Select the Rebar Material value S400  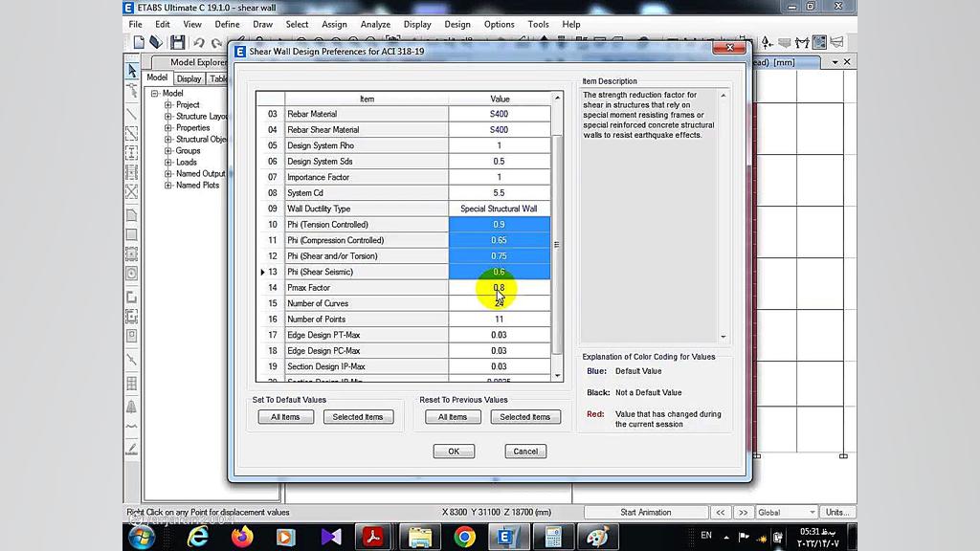500,114
